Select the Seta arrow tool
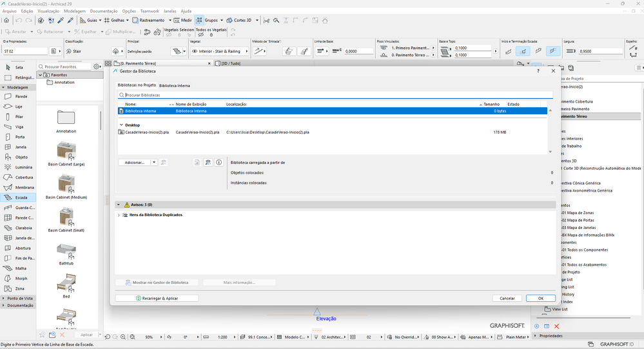 tap(17, 68)
